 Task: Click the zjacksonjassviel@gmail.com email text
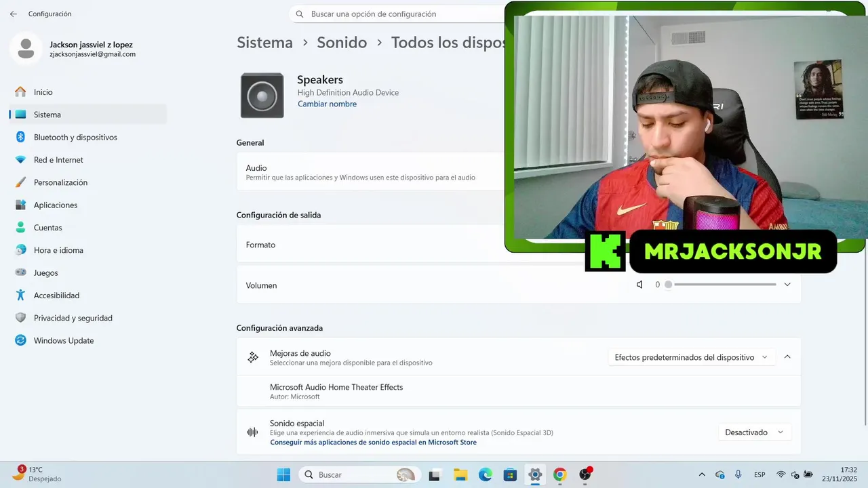coord(93,54)
